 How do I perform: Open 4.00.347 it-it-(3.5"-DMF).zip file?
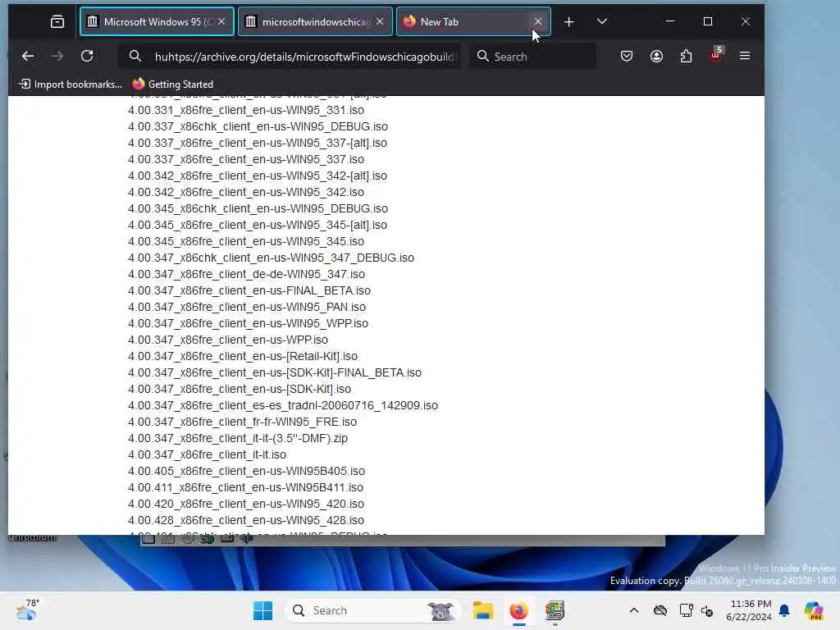tap(238, 438)
